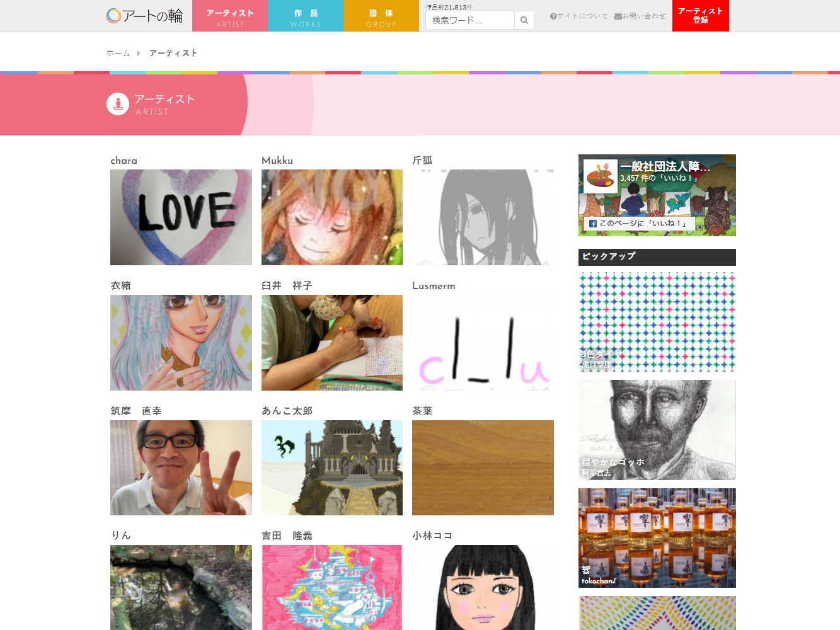840x630 pixels.
Task: Click the artist name 小林ココ
Action: (432, 536)
